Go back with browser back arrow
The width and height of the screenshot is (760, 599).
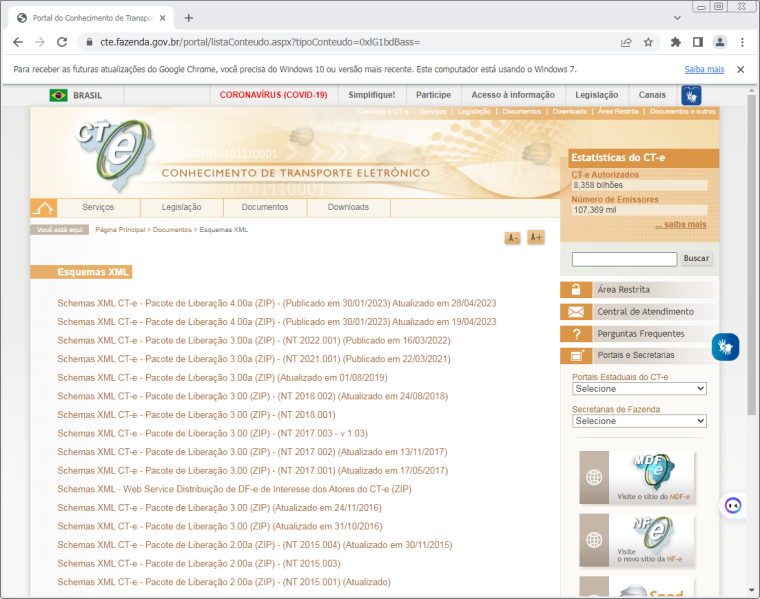(18, 42)
